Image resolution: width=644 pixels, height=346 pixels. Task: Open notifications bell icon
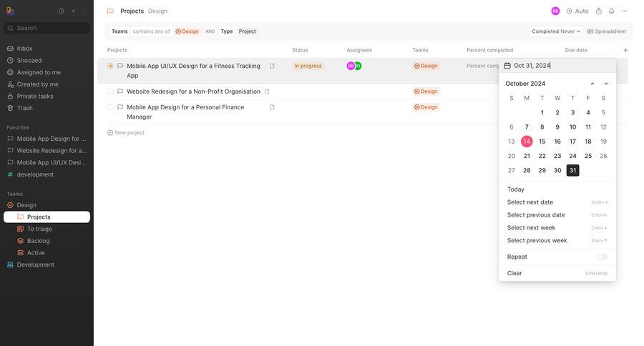tap(612, 11)
